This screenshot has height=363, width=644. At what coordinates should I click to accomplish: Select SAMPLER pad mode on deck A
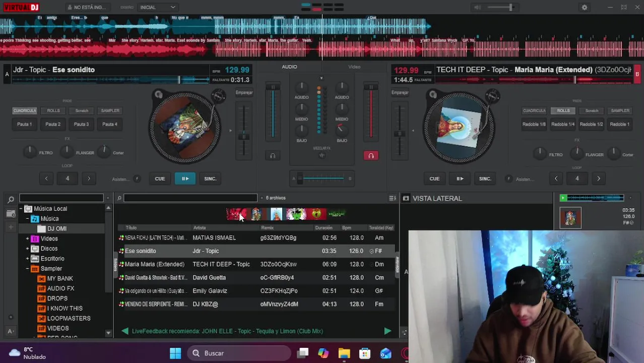coord(110,111)
